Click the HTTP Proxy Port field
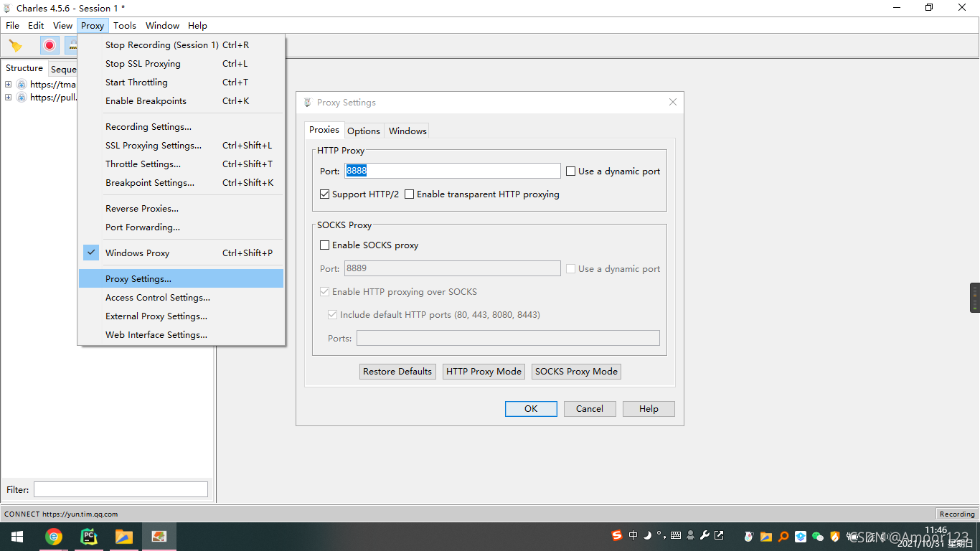This screenshot has width=980, height=551. pyautogui.click(x=452, y=171)
